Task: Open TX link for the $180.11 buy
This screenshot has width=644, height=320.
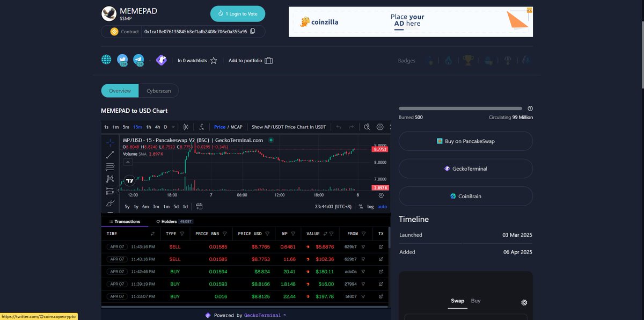Action: point(381,272)
